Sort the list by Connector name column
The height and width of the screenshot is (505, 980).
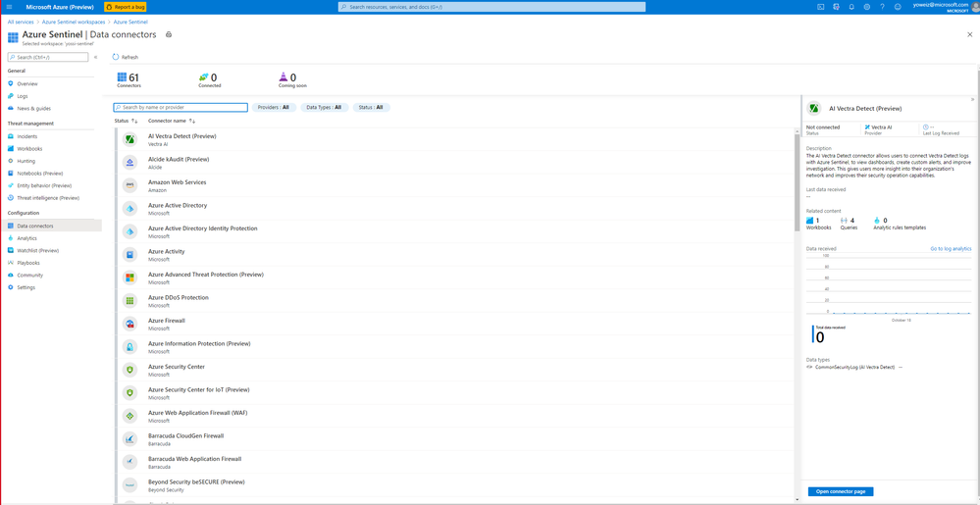(172, 121)
